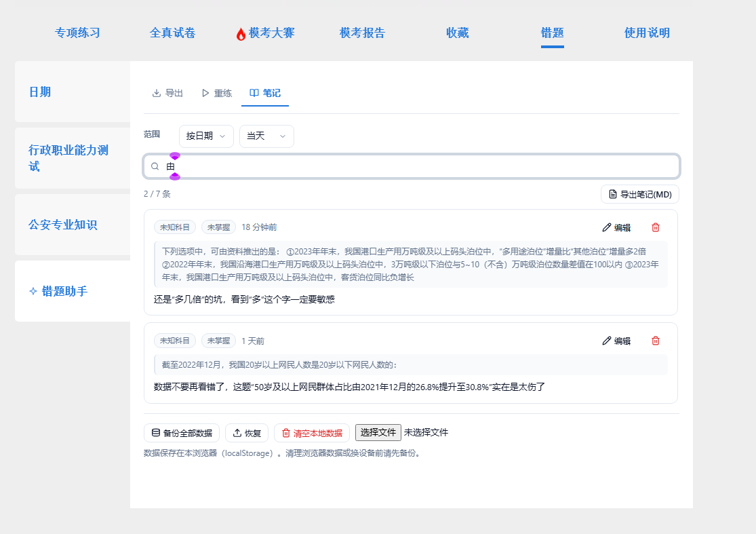Edit the note from 18 分钟前
Image resolution: width=756 pixels, height=534 pixels.
[616, 227]
